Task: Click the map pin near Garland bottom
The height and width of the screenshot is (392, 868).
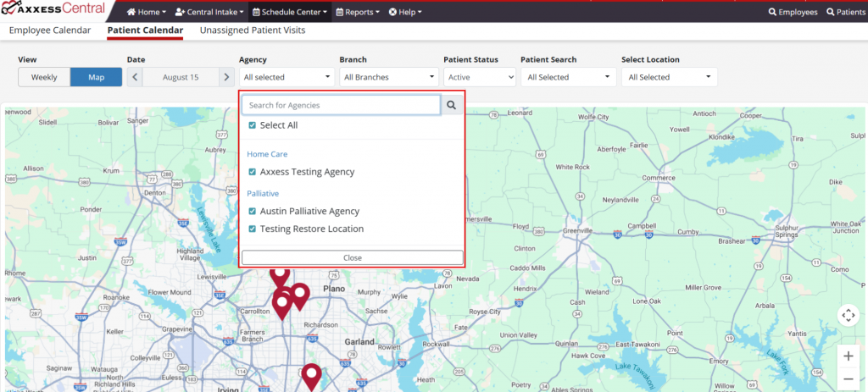Action: coord(312,376)
